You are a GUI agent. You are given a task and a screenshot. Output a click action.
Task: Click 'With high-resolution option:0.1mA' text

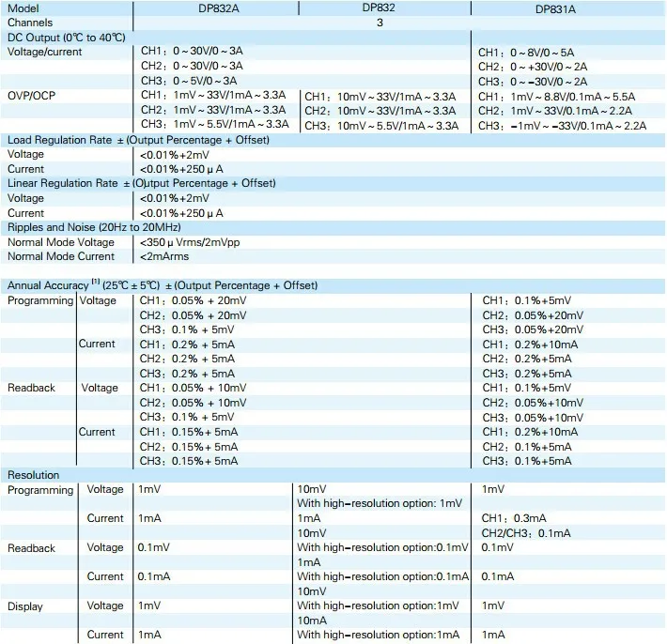tap(382, 576)
